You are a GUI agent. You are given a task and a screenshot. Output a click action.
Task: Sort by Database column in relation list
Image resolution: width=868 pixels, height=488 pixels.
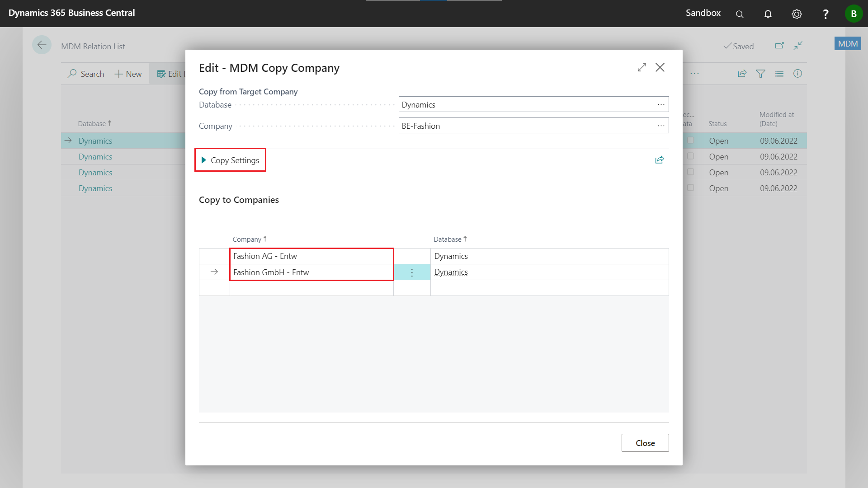point(94,123)
